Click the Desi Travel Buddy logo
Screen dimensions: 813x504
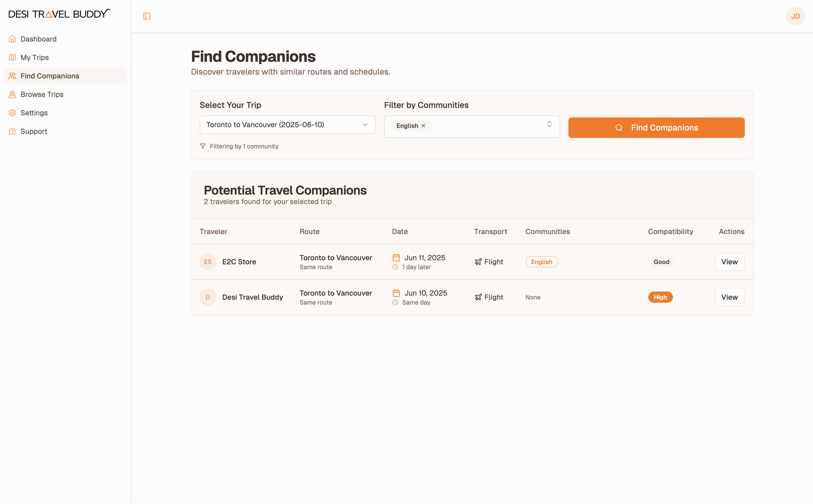(59, 13)
